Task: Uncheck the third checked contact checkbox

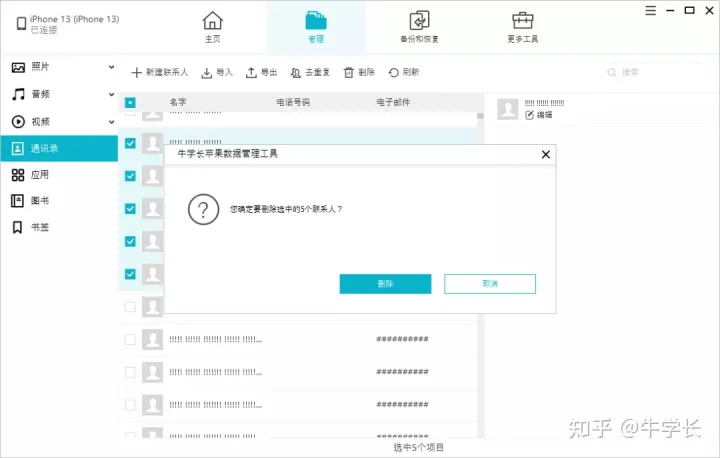Action: pos(130,209)
